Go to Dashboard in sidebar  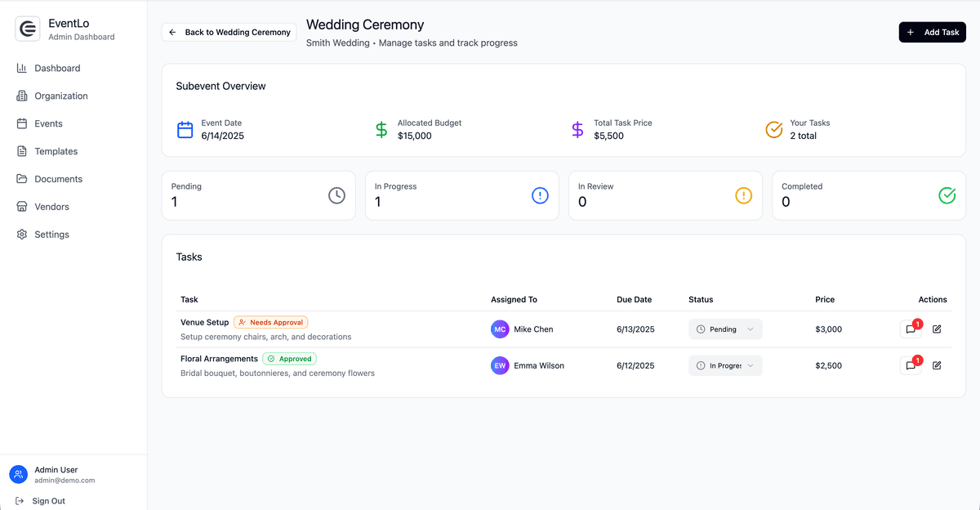point(57,69)
